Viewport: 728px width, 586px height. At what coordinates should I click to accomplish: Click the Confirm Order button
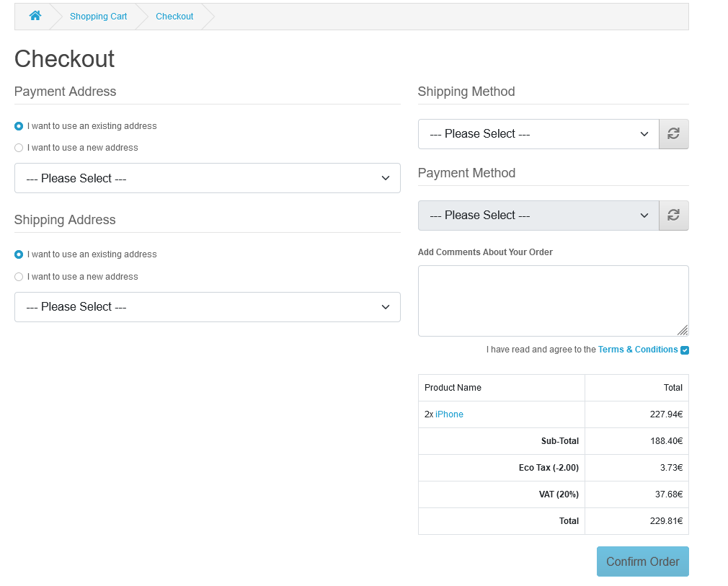pyautogui.click(x=642, y=561)
